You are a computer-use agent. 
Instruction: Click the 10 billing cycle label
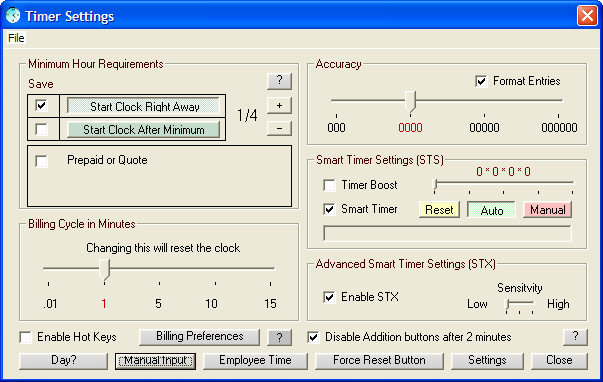211,304
